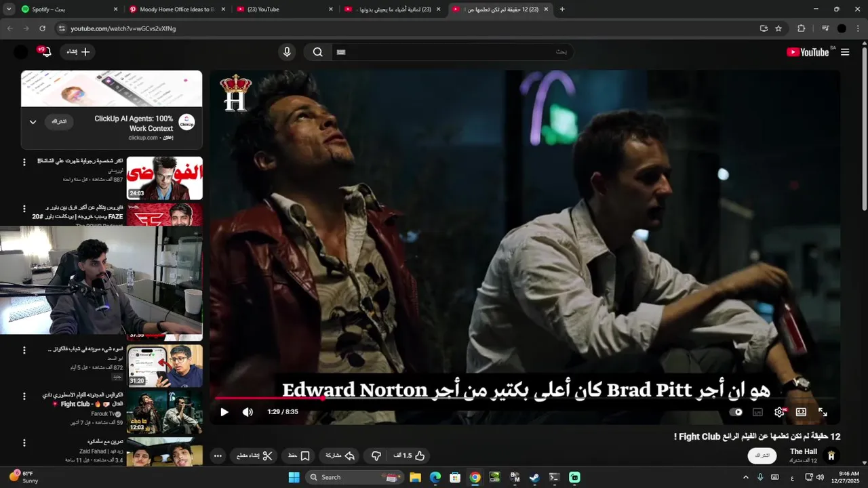Open options menu for the 31:20 video

point(24,350)
